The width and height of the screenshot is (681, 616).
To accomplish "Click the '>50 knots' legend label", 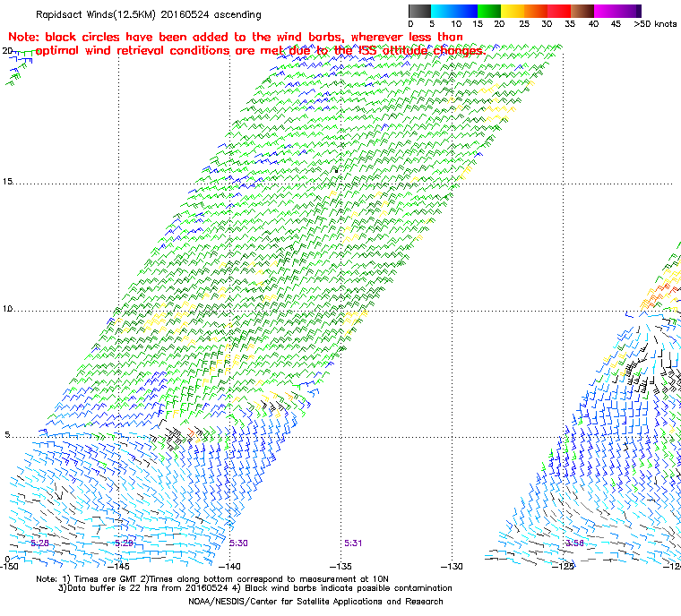I will [x=655, y=24].
